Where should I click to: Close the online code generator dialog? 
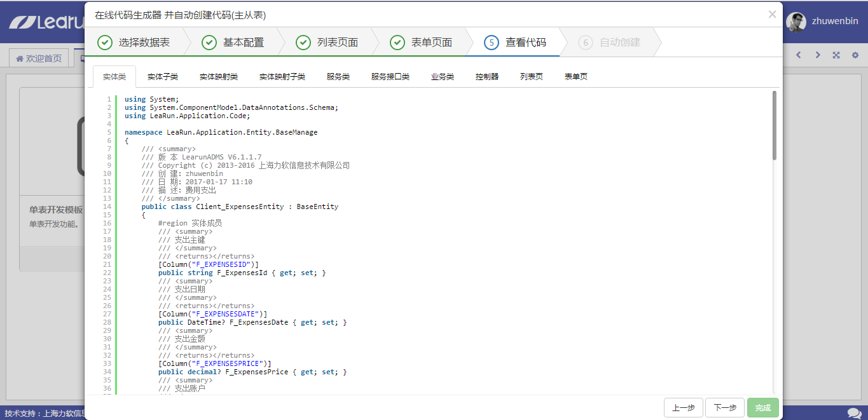pos(772,15)
